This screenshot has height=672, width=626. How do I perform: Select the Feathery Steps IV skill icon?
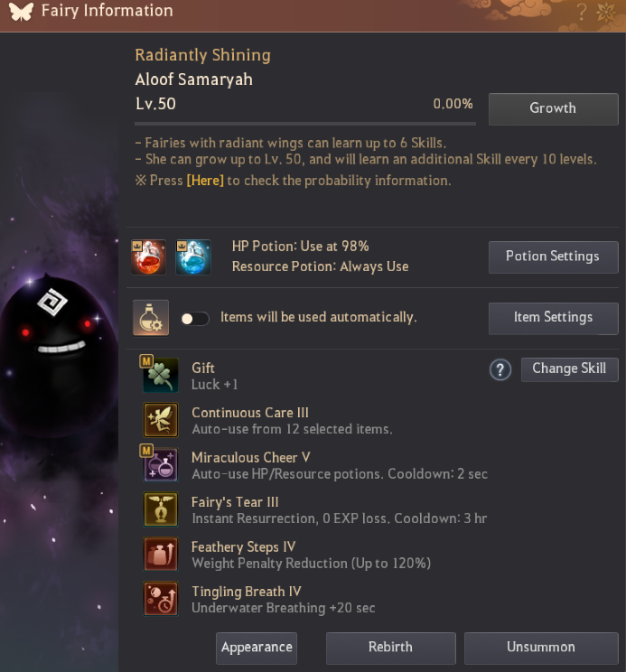pos(160,554)
